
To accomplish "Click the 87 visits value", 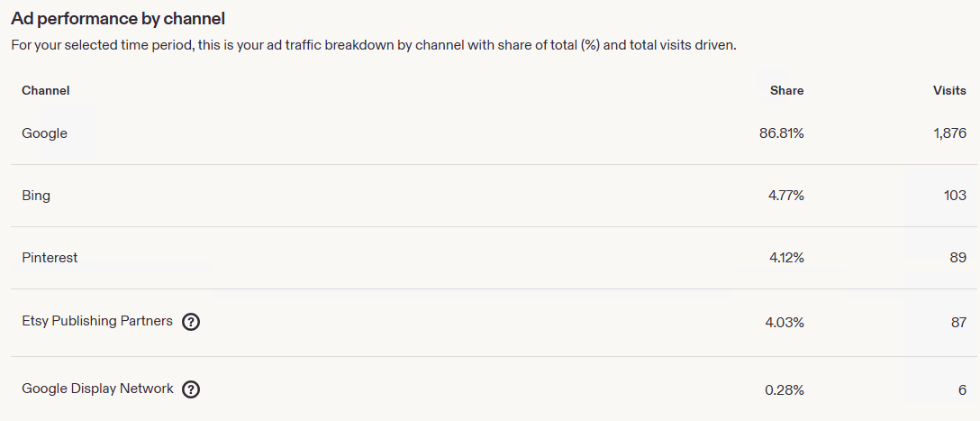I will tap(958, 323).
